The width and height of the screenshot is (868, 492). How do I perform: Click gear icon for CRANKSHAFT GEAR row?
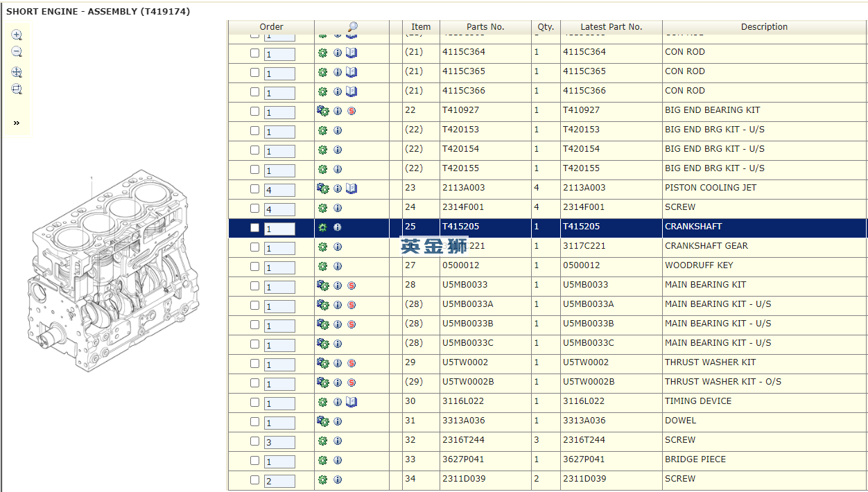point(322,247)
